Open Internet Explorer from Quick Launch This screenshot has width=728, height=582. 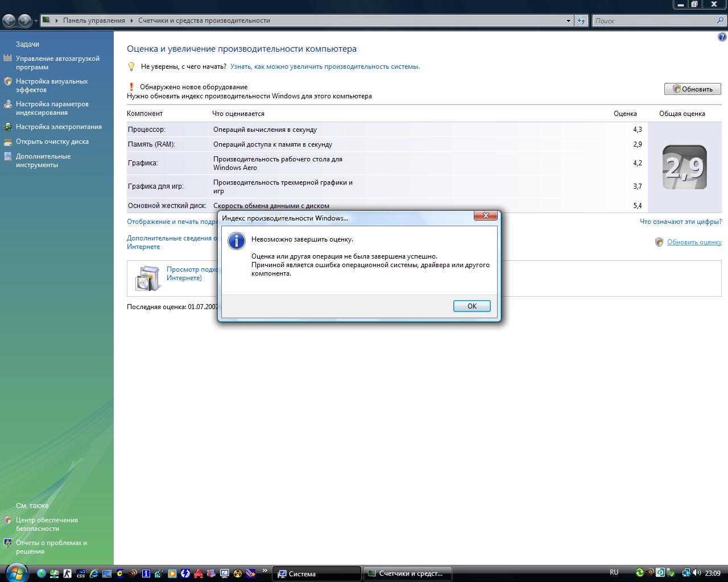(94, 573)
